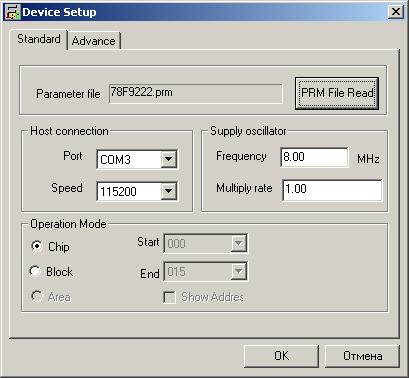Confirm with the OK button

(x=281, y=356)
